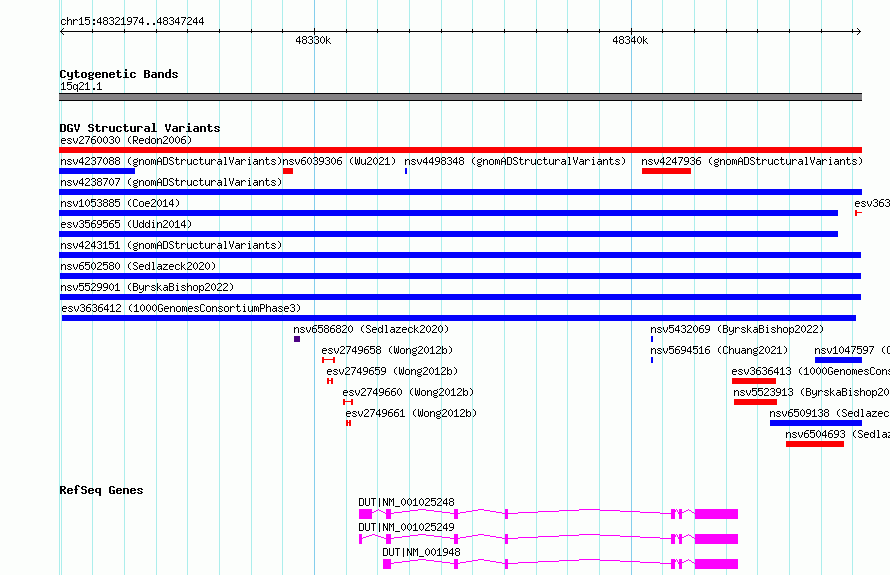This screenshot has height=575, width=890.
Task: Click the Cytogenetic Bands track title
Action: tap(119, 74)
